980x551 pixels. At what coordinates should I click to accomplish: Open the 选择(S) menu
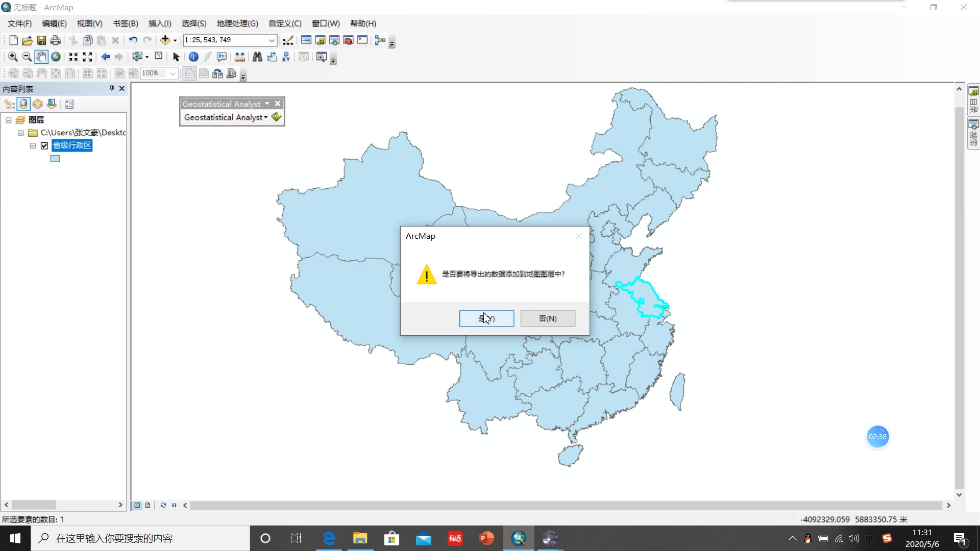pyautogui.click(x=194, y=23)
